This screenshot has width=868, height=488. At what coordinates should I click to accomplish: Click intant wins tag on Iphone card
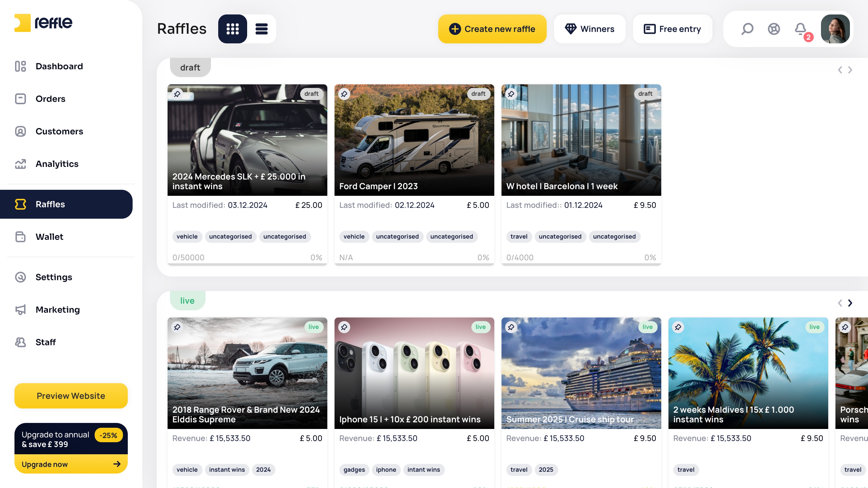tap(424, 470)
